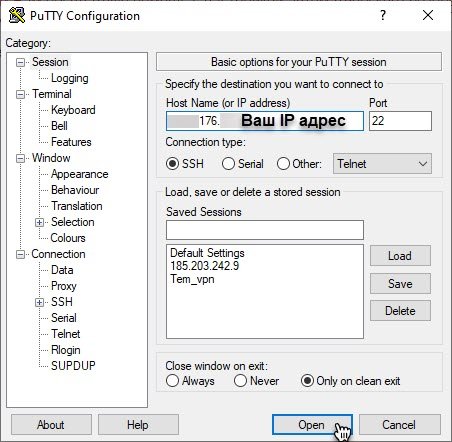Collapse the Connection category
The width and height of the screenshot is (452, 442).
[x=20, y=255]
